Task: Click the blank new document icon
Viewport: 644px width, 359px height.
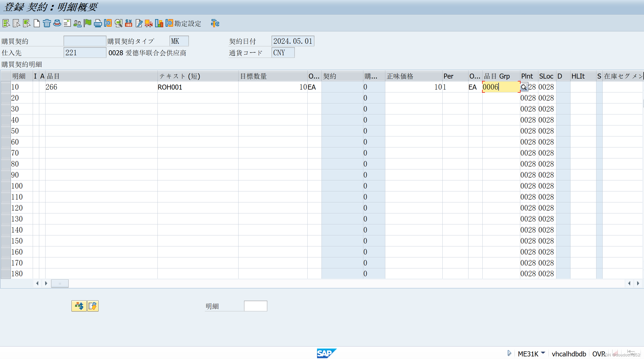Action: (37, 23)
